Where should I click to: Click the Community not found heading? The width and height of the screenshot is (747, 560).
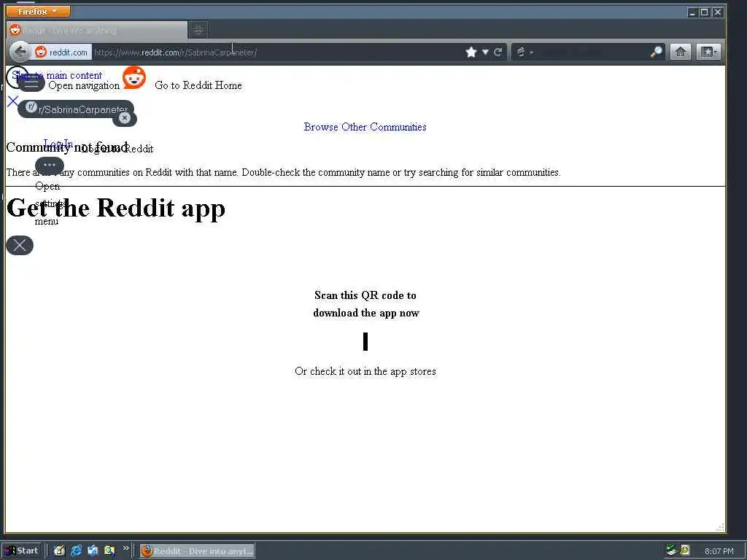67,147
